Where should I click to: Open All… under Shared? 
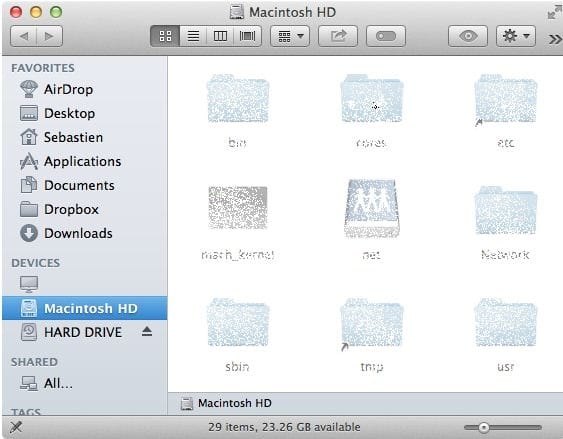click(84, 383)
